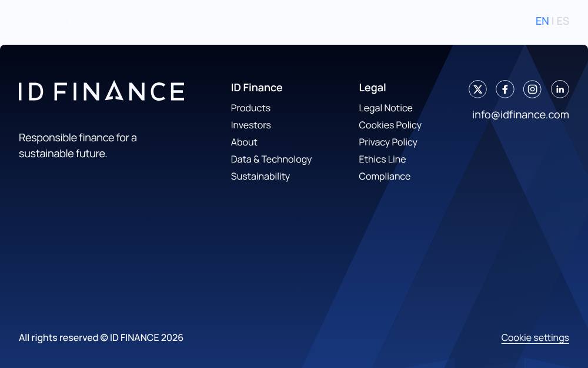Open the Instagram social icon

(532, 89)
